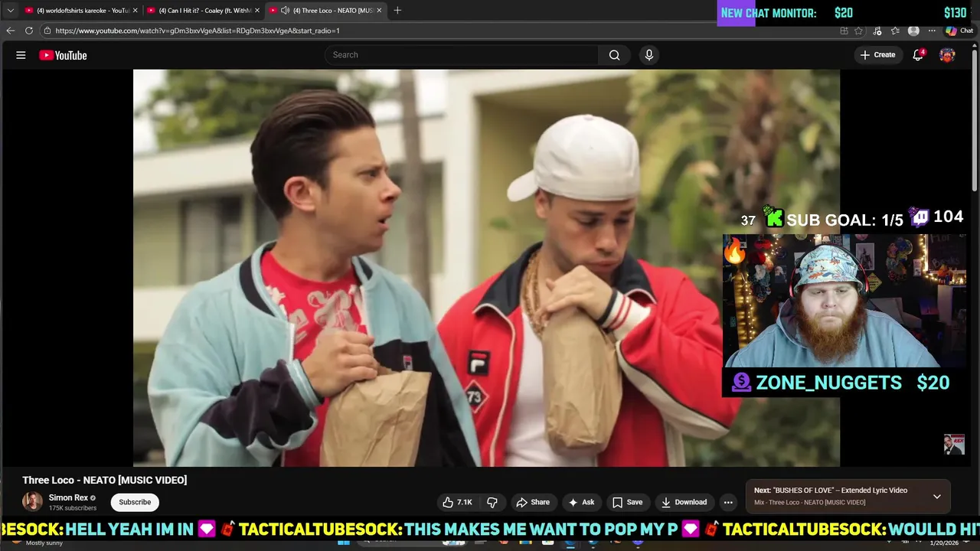Open the browser favorites list icon
Image resolution: width=980 pixels, height=551 pixels.
(895, 31)
